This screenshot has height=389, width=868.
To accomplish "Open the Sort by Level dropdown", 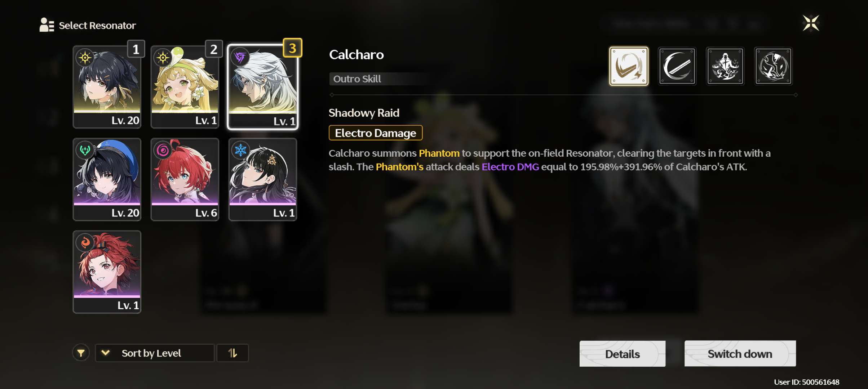I will [155, 353].
